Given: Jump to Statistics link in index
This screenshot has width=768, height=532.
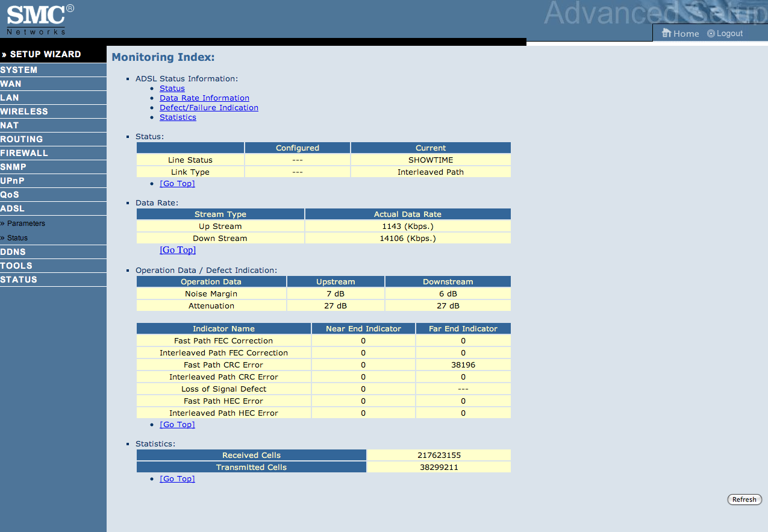Looking at the screenshot, I should (x=178, y=117).
